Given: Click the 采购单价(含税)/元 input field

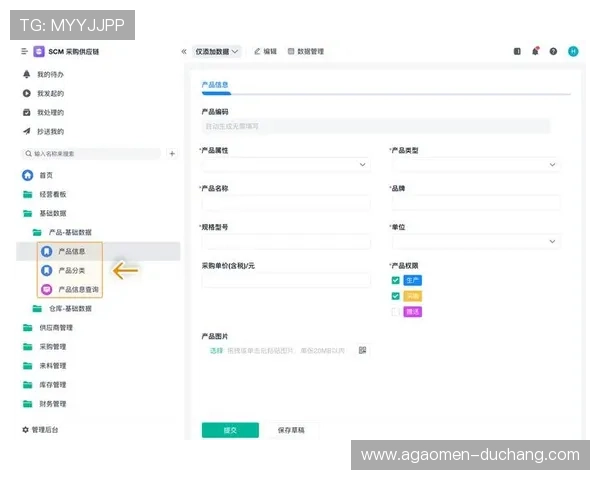Looking at the screenshot, I should (286, 280).
